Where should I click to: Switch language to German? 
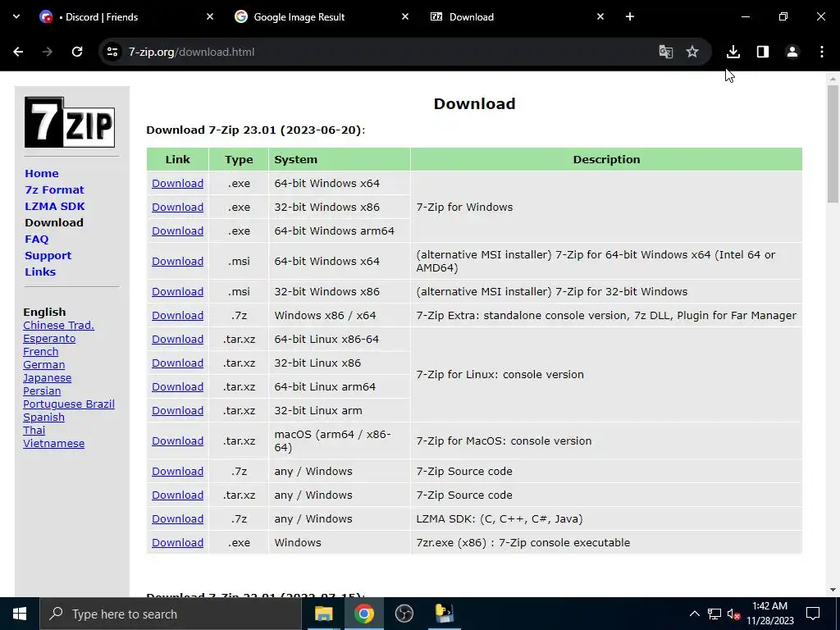[x=44, y=365]
